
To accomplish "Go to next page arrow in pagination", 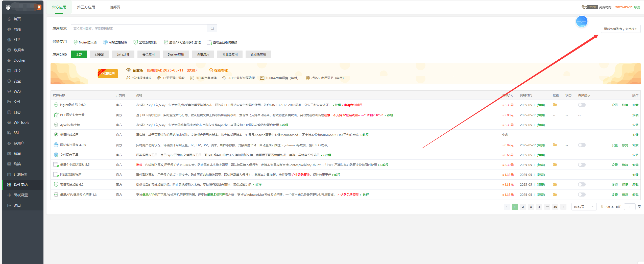I will 563,207.
